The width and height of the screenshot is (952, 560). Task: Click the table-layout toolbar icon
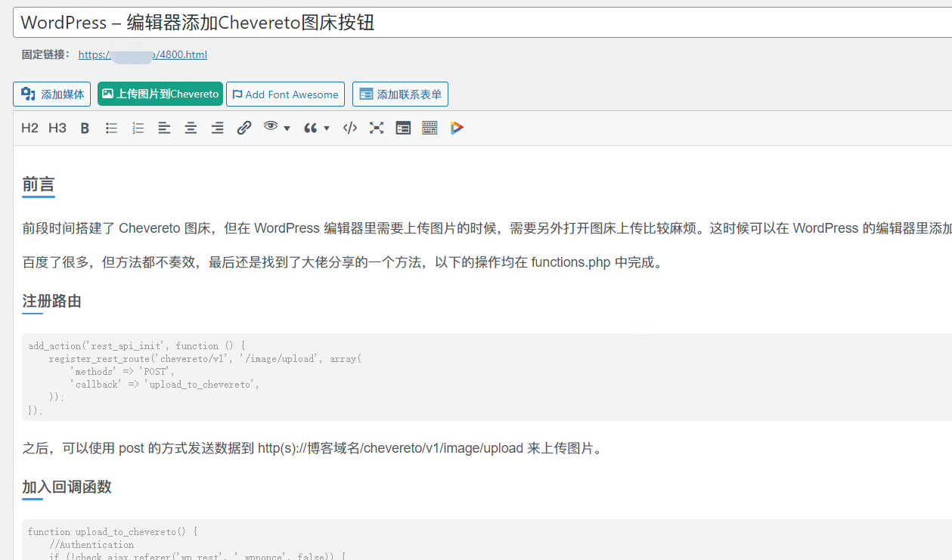click(403, 128)
